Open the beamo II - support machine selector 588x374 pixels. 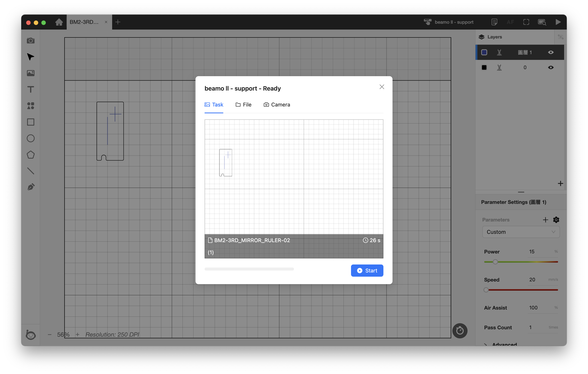click(449, 22)
